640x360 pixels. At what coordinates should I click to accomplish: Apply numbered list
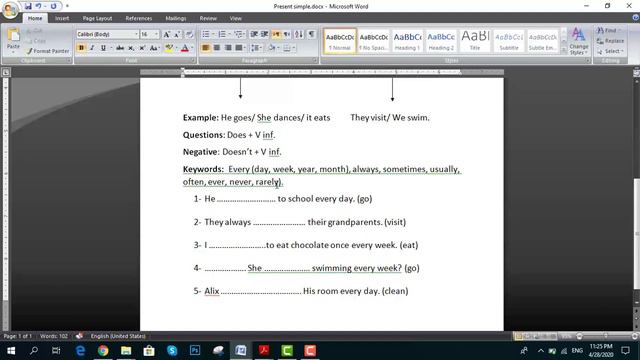222,34
